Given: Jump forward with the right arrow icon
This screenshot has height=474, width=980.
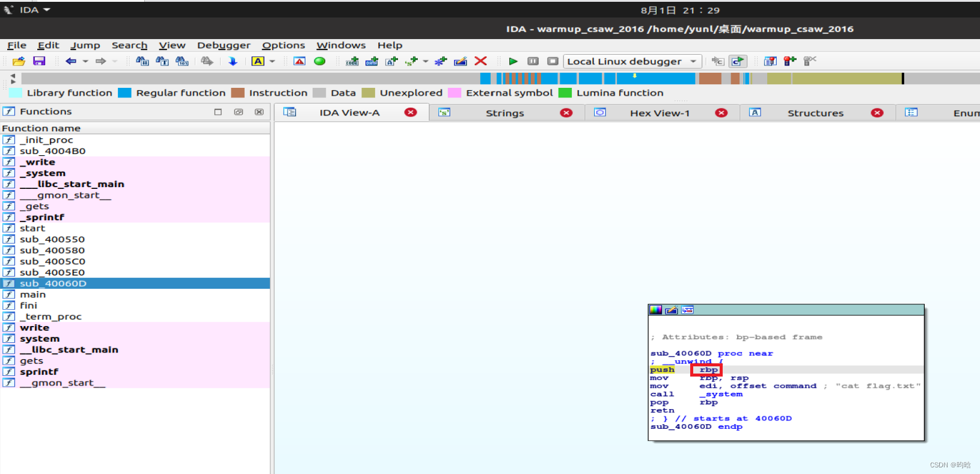Looking at the screenshot, I should [x=101, y=61].
